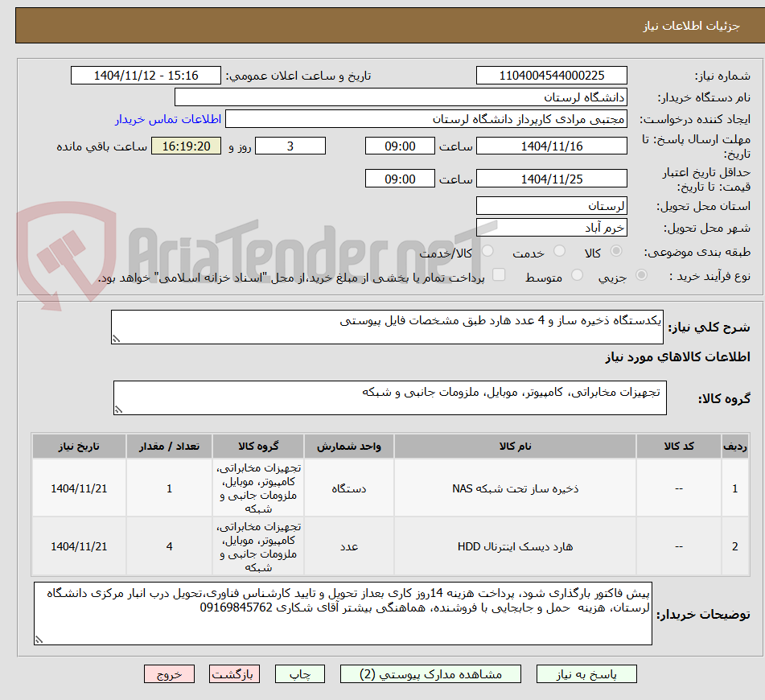Click the 'تعداد / مقدار' column header
The height and width of the screenshot is (700, 765).
click(169, 447)
